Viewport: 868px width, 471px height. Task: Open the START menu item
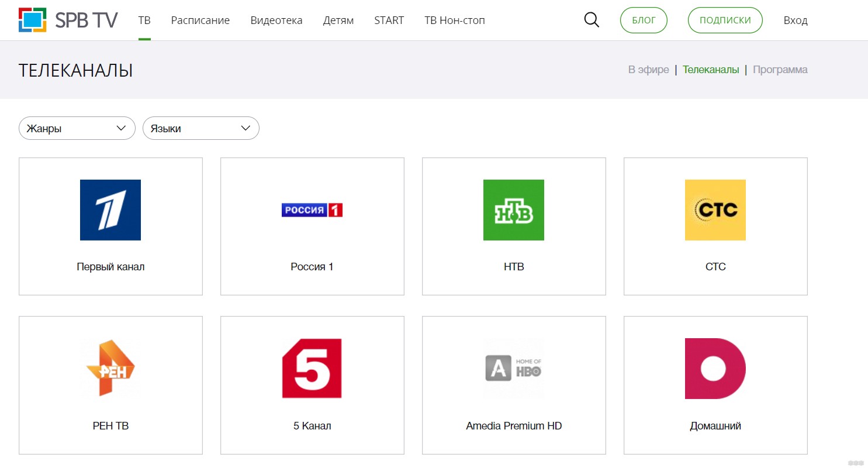click(389, 20)
